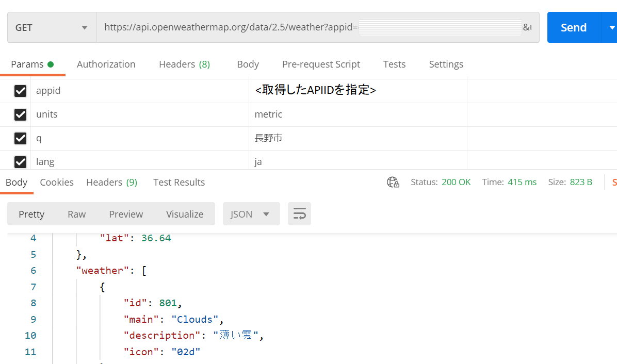This screenshot has width=617, height=364.
Task: Expand the JSON format dropdown
Action: tap(251, 214)
